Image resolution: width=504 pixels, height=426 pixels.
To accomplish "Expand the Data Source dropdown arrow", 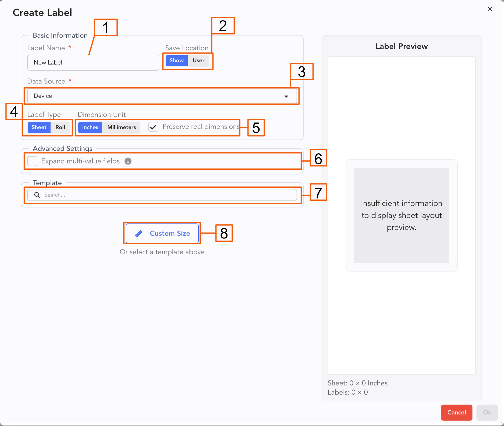I will pos(286,96).
